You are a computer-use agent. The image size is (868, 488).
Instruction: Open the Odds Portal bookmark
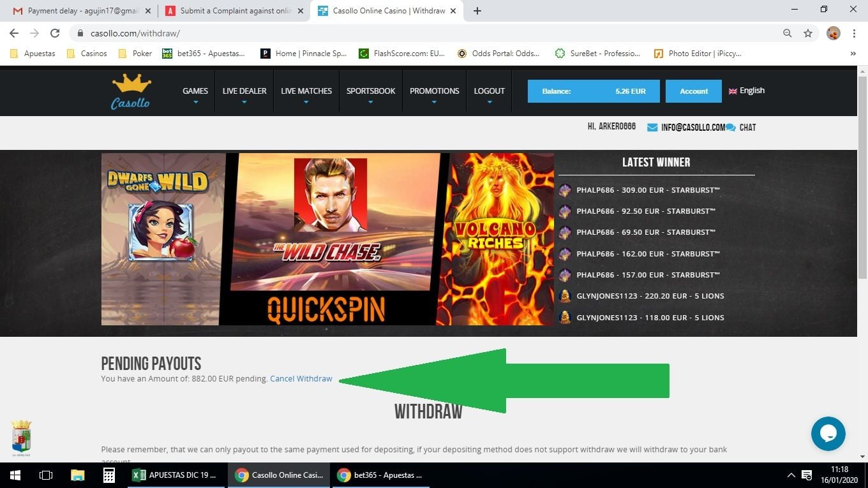coord(498,54)
